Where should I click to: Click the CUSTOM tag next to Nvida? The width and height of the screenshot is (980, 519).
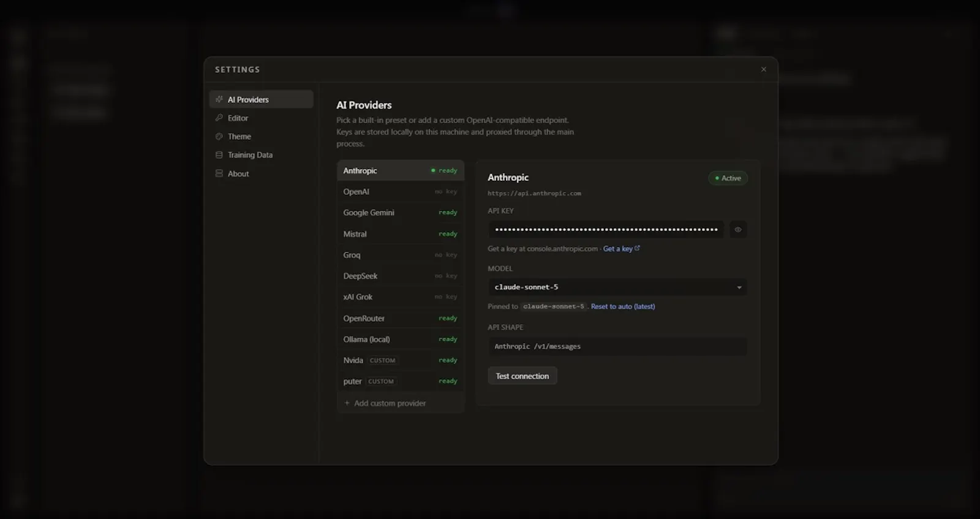[x=383, y=360]
